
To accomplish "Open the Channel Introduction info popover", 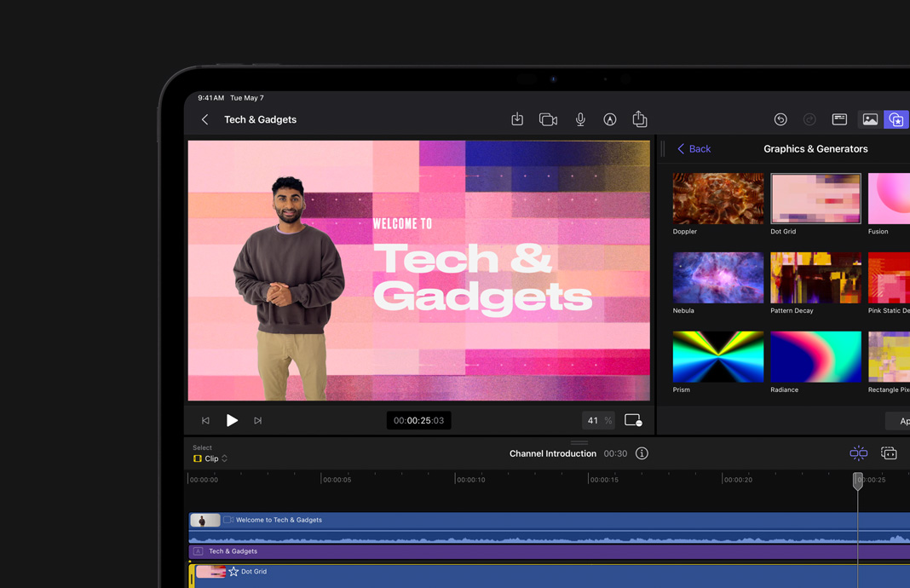I will point(642,453).
